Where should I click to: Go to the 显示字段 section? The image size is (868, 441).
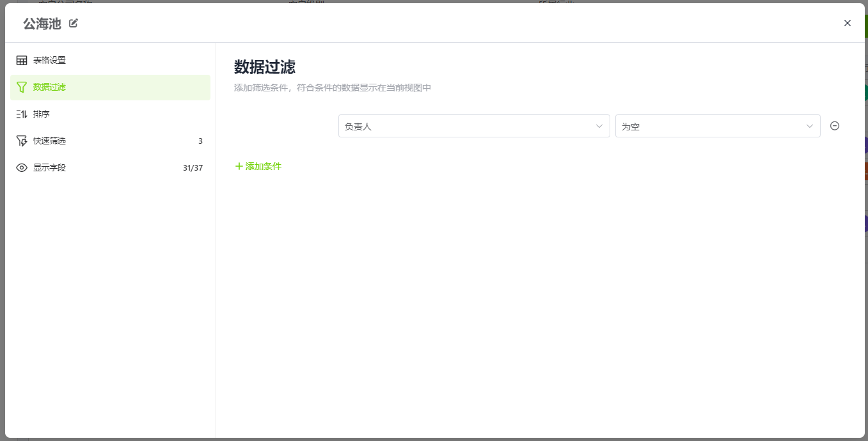(x=110, y=168)
